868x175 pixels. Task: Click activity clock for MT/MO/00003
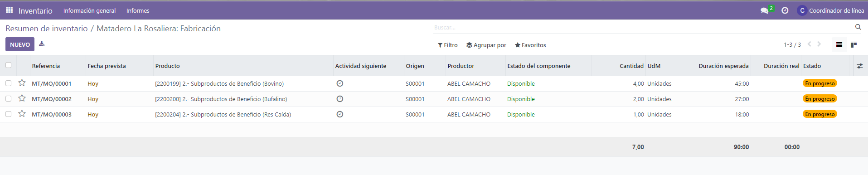click(340, 114)
